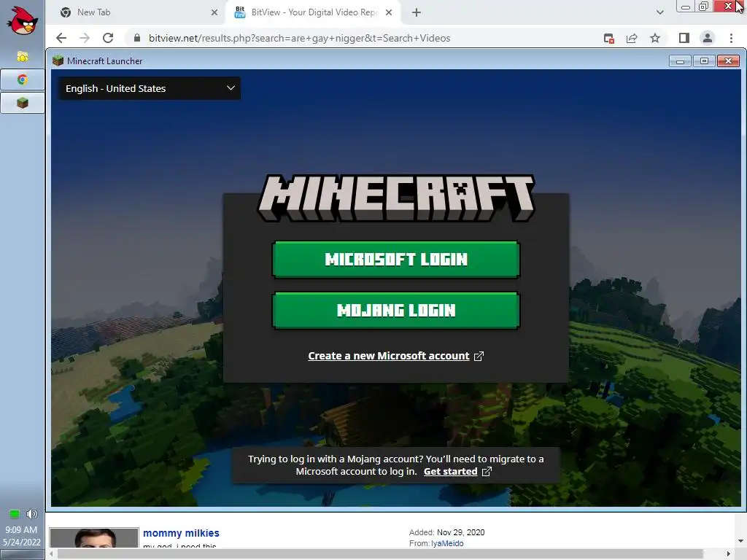Minimize the Minecraft Launcher window
747x560 pixels.
point(680,61)
